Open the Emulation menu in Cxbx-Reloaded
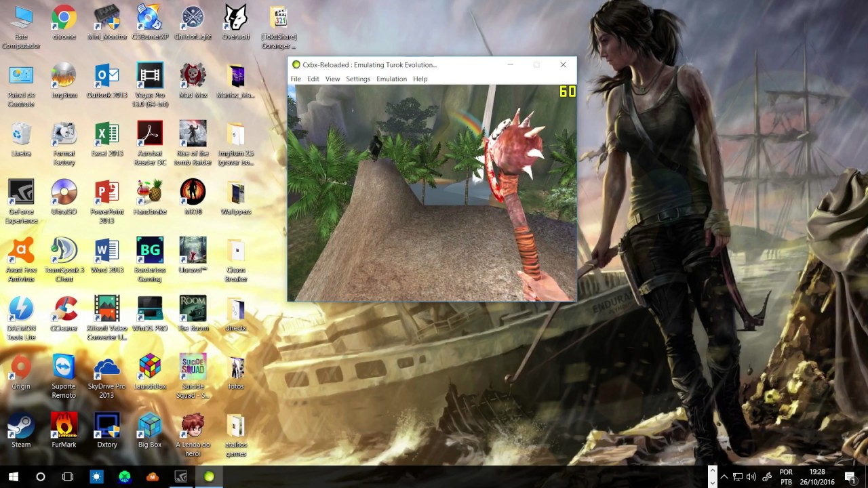This screenshot has width=868, height=488. click(391, 79)
